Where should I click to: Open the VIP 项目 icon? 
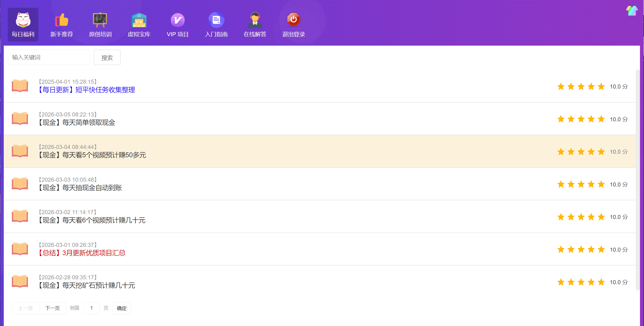[177, 20]
